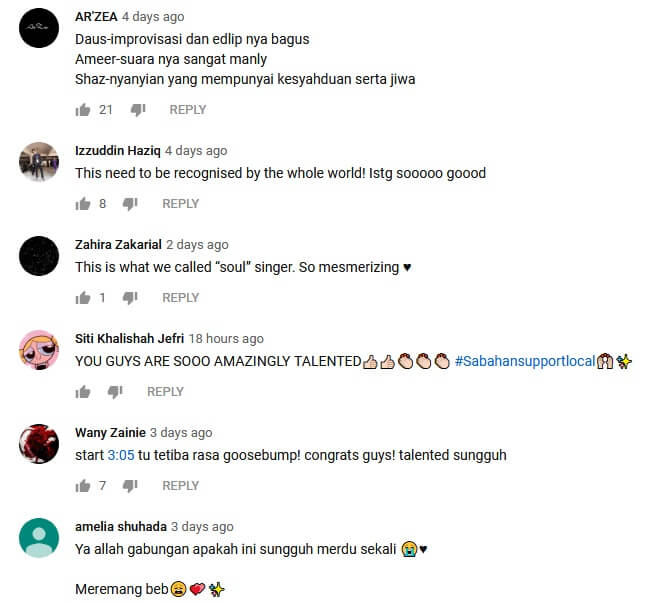This screenshot has width=649, height=602.
Task: Dislike Wany Zainie's comment
Action: [x=130, y=486]
